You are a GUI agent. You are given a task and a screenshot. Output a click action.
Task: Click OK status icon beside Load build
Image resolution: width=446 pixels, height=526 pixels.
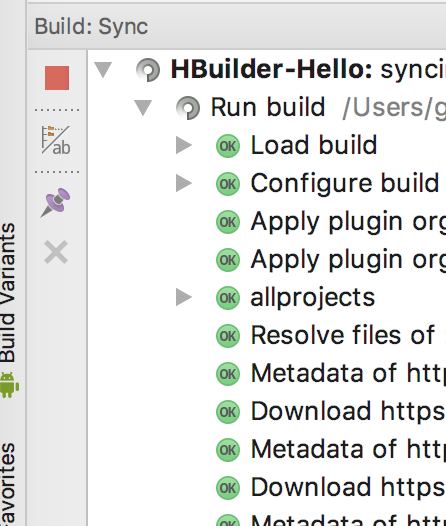228,146
